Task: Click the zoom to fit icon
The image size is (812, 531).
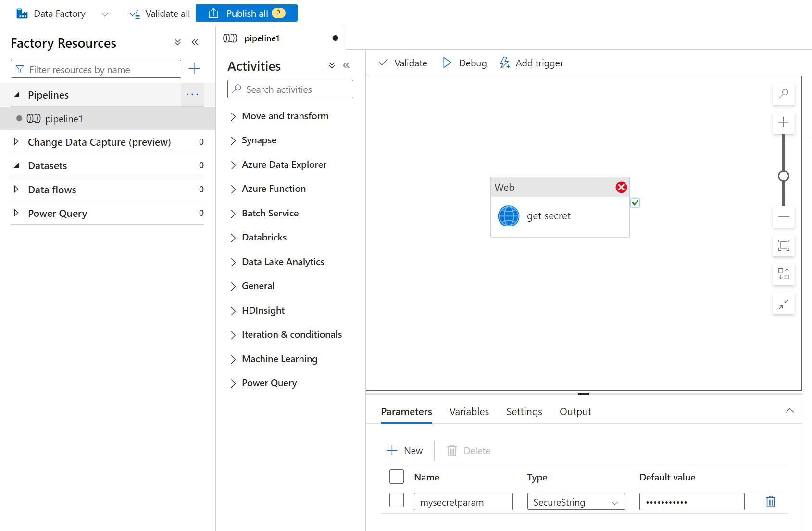Action: (784, 245)
